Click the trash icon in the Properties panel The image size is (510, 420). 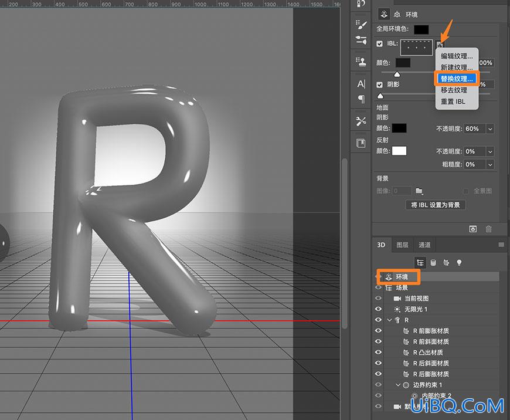click(x=488, y=229)
